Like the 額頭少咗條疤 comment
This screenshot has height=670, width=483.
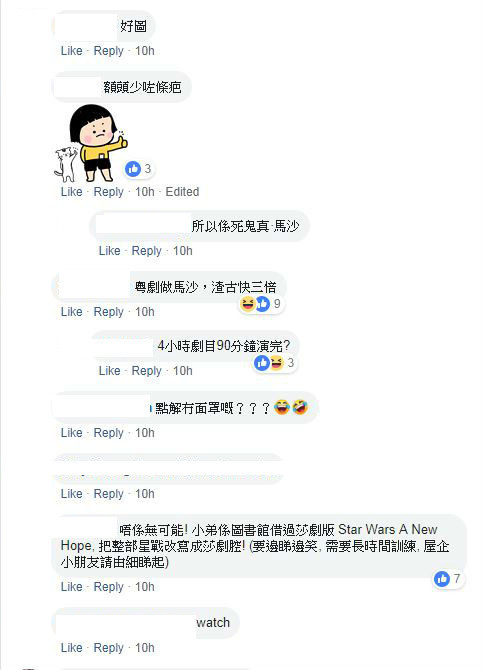pos(71,192)
